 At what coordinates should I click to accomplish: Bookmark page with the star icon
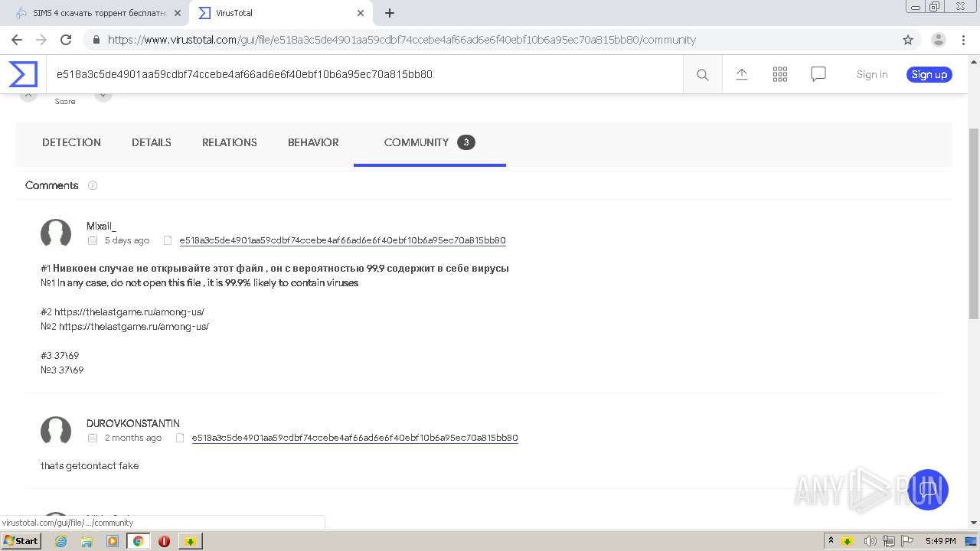pos(908,40)
